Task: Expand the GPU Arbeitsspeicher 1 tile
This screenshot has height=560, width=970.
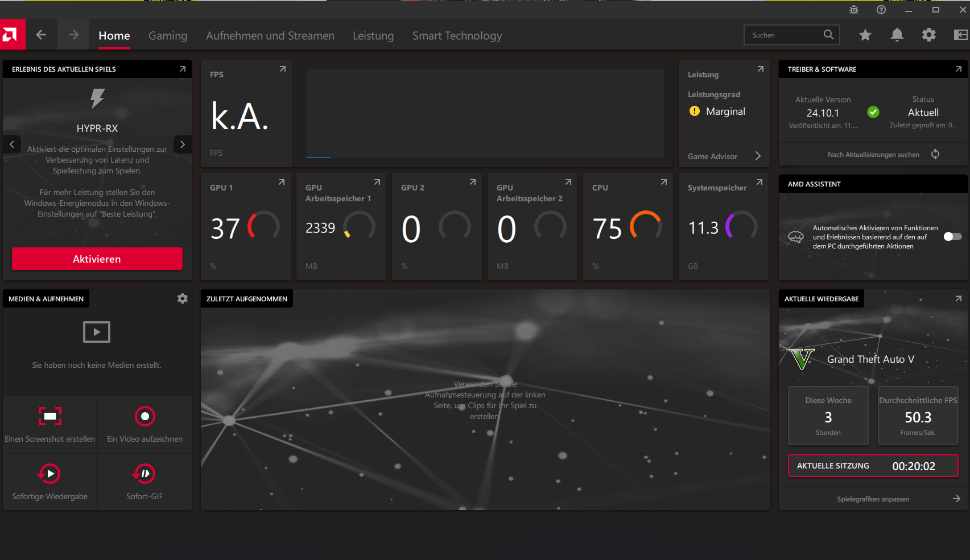Action: [377, 182]
